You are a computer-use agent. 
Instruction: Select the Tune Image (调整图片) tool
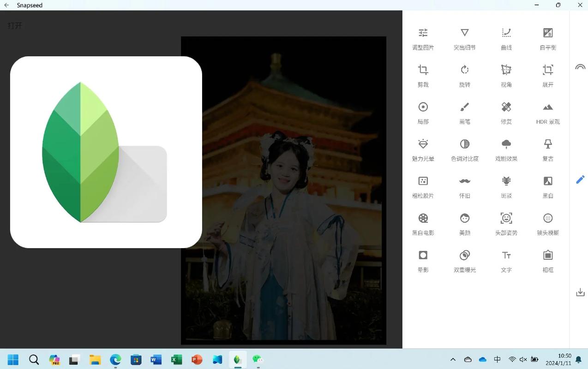pos(423,38)
